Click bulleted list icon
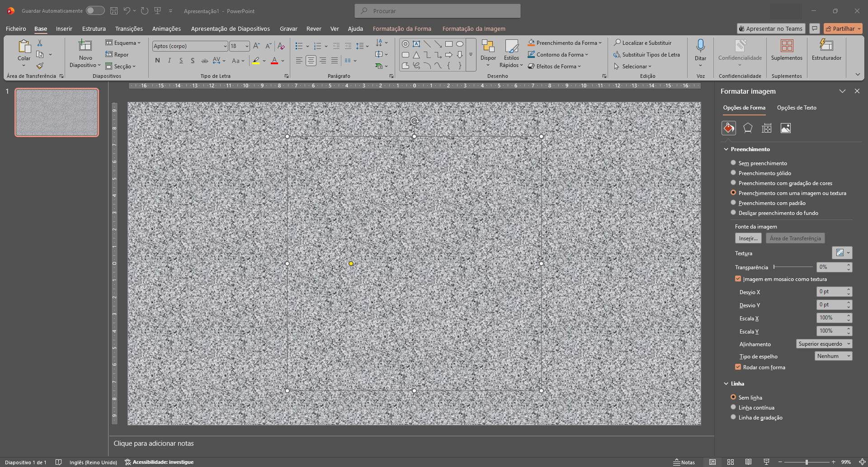The height and width of the screenshot is (467, 868). coord(299,46)
